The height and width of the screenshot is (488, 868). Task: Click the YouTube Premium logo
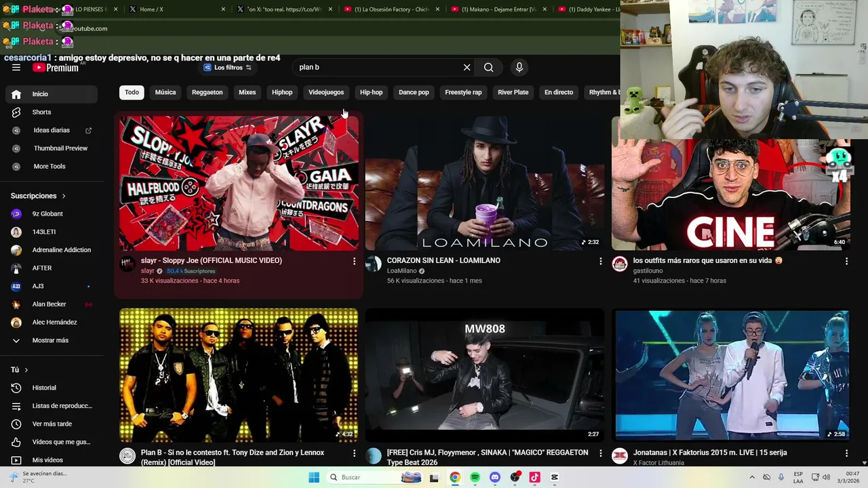[56, 68]
